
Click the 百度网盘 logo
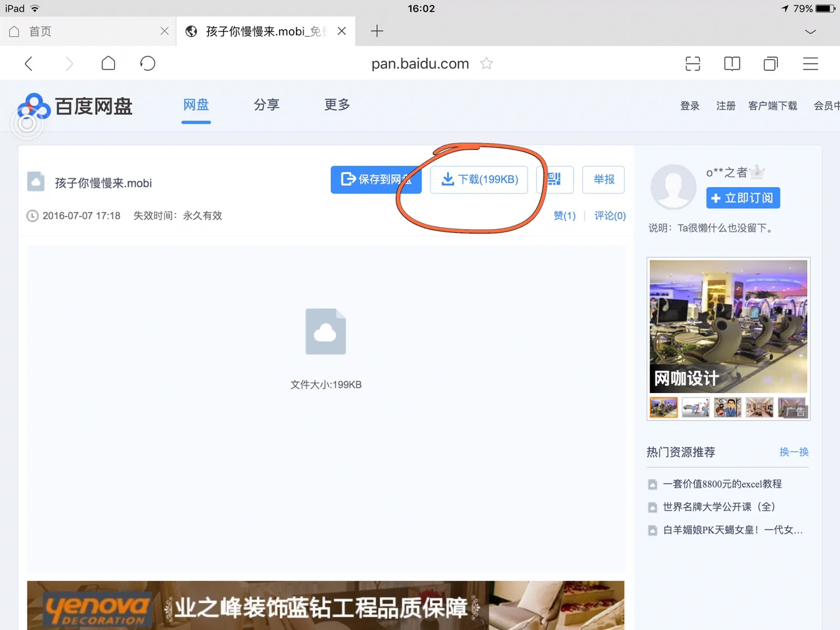point(75,106)
